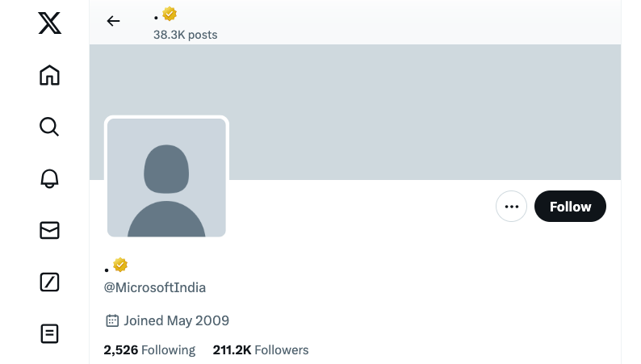The image size is (641, 364).
Task: Click verified badge above the @MicrosoftIndia handle
Action: click(120, 265)
